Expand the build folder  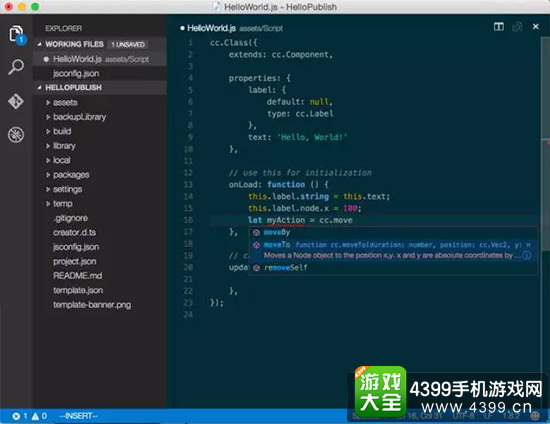(x=48, y=131)
